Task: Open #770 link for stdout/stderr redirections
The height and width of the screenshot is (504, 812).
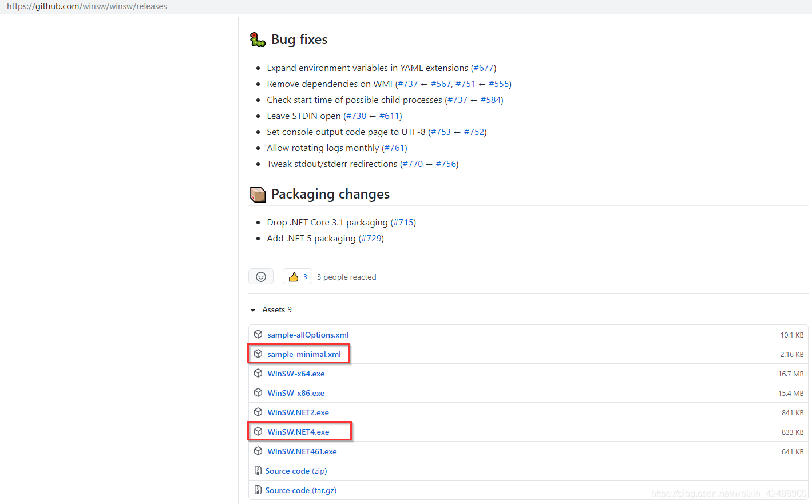Action: point(413,164)
